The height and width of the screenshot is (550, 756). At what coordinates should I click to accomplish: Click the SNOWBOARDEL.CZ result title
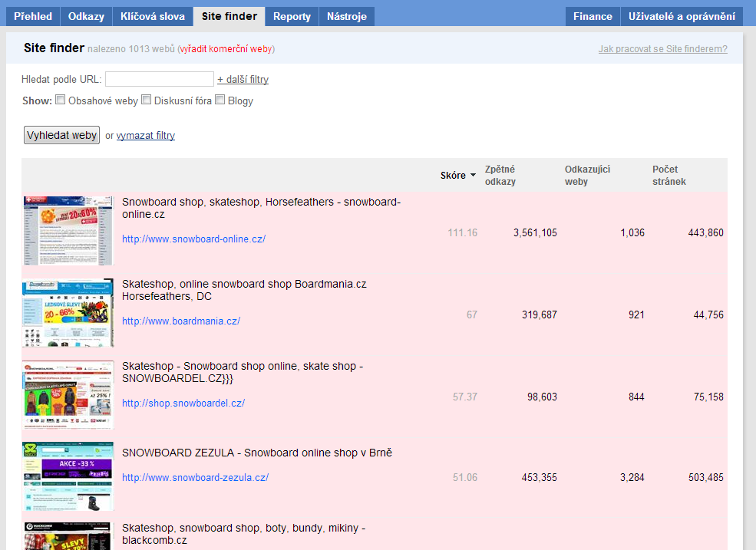[x=243, y=372]
